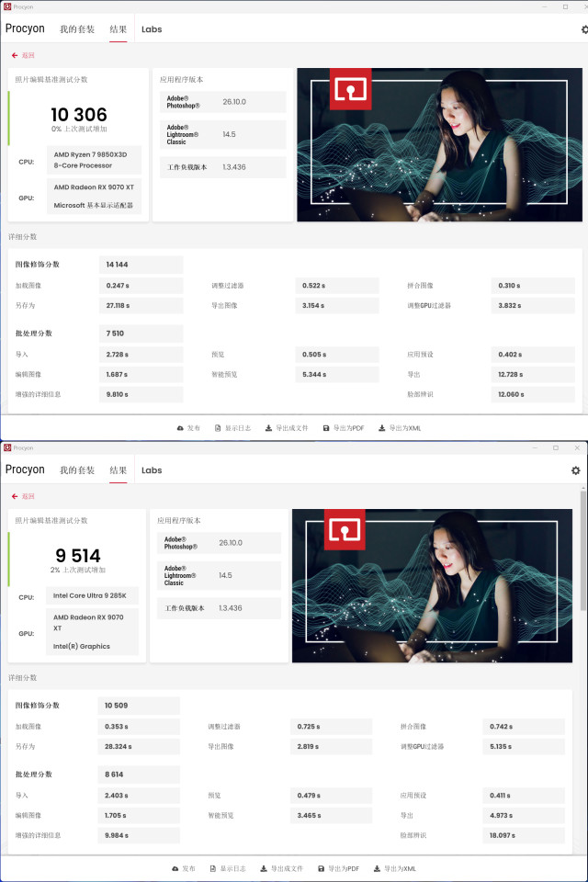Open settings gear in the upper Procyon window

pyautogui.click(x=584, y=29)
